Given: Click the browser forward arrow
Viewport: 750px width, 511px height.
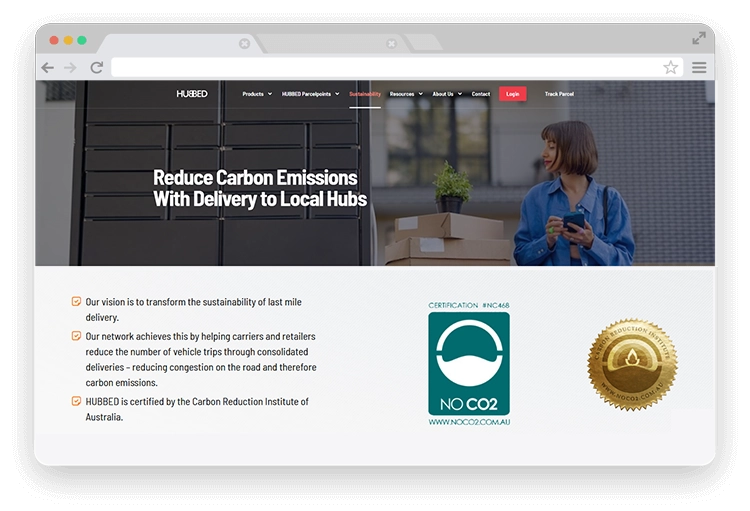Looking at the screenshot, I should 70,67.
